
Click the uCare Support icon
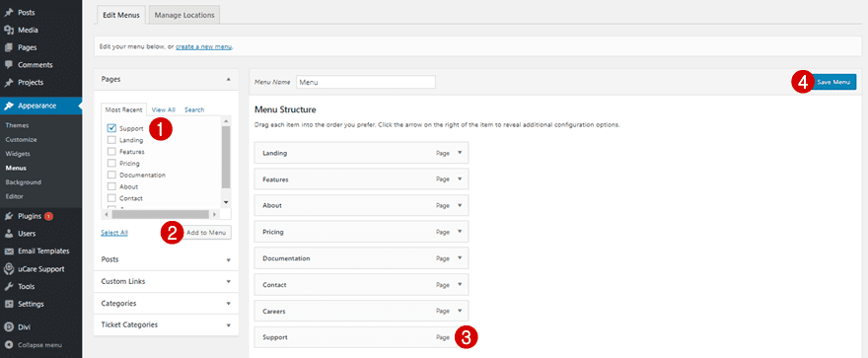(9, 269)
